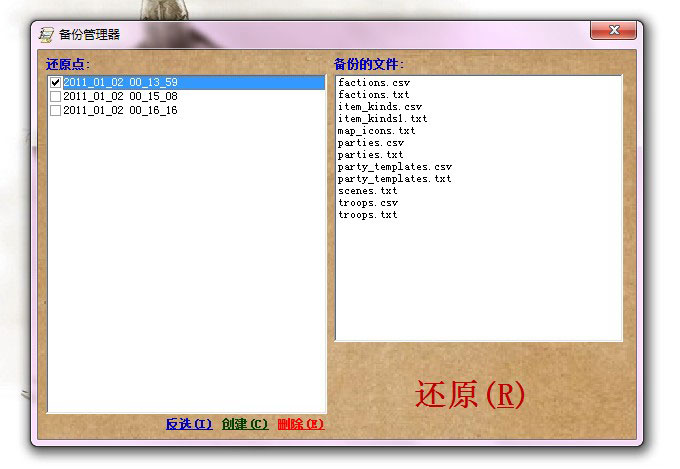This screenshot has width=680, height=469.
Task: Choose scenes.txt from the backup files
Action: point(367,191)
